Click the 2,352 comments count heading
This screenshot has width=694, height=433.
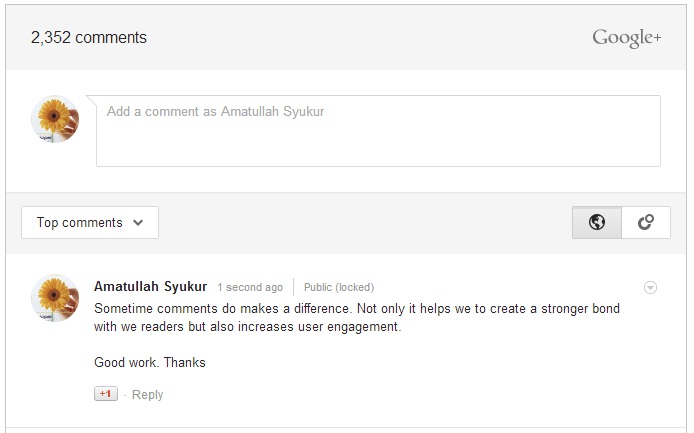pyautogui.click(x=89, y=38)
